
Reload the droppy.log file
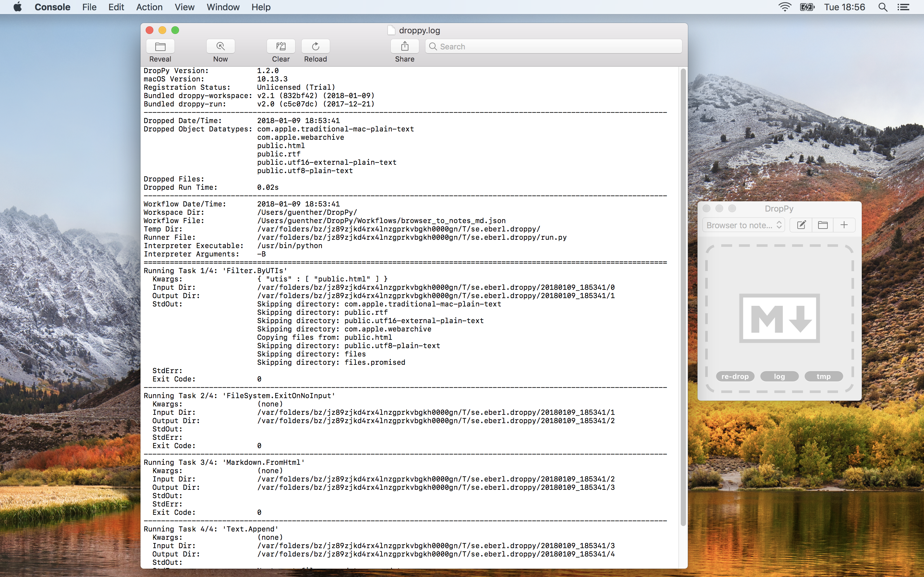315,46
